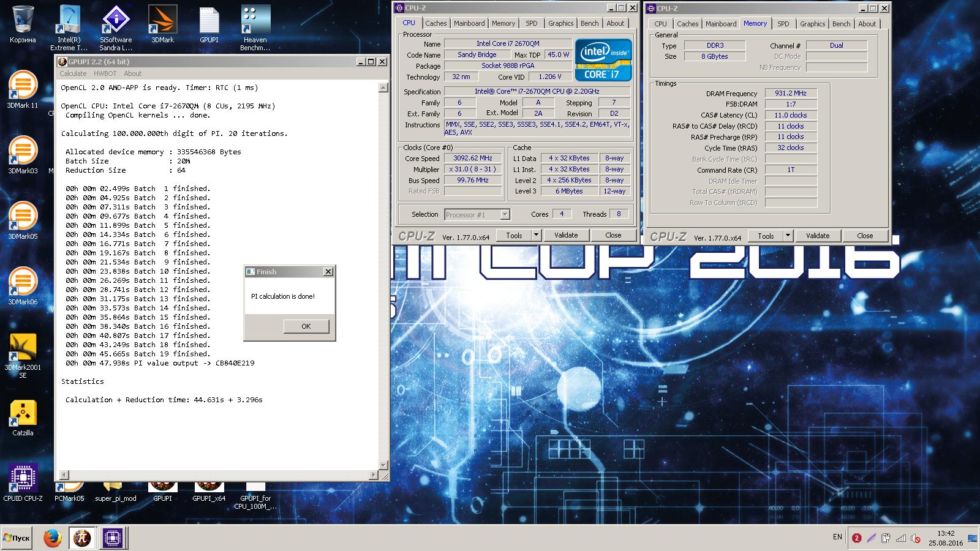Image resolution: width=980 pixels, height=551 pixels.
Task: Switch to Graphics tab in left CPU-Z
Action: 561,23
